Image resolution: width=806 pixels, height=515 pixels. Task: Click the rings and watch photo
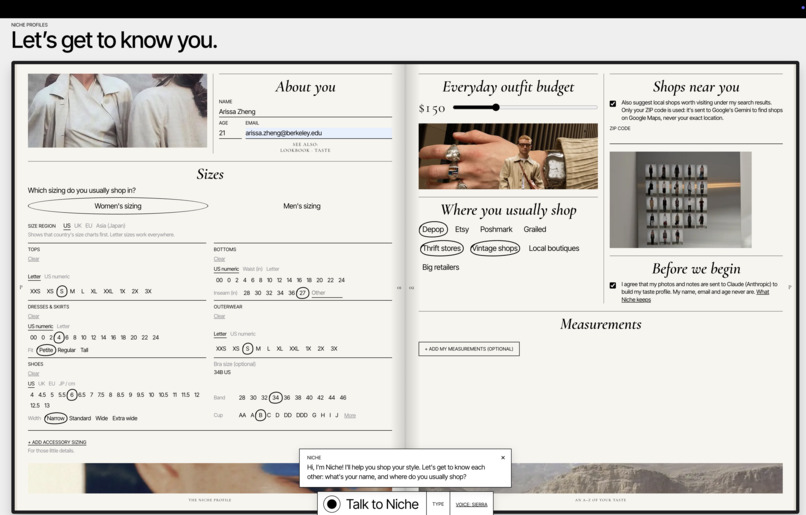click(508, 156)
